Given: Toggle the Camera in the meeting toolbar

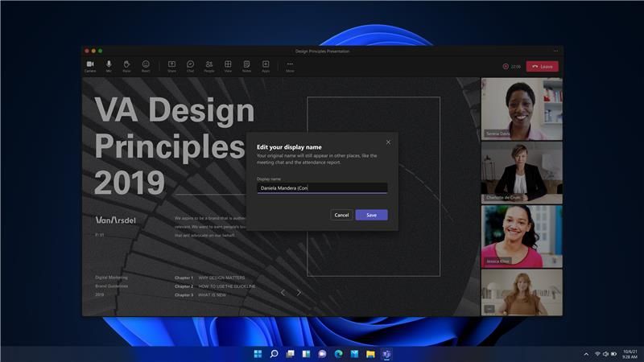Looking at the screenshot, I should point(90,66).
